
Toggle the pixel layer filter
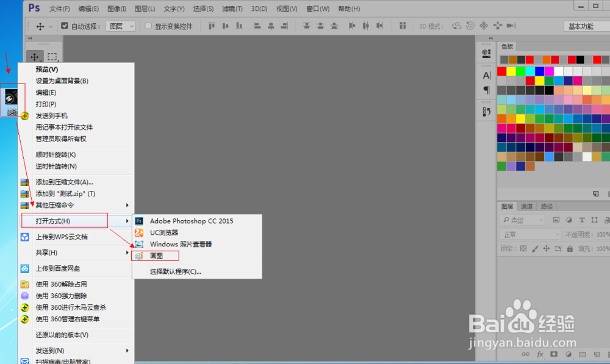point(556,220)
